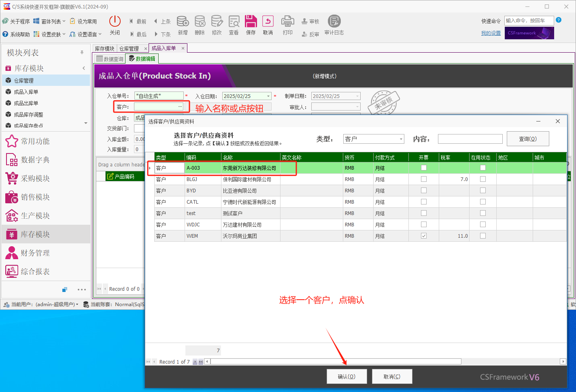Click the Query 查询(Q) button
The image size is (576, 392).
click(x=528, y=138)
